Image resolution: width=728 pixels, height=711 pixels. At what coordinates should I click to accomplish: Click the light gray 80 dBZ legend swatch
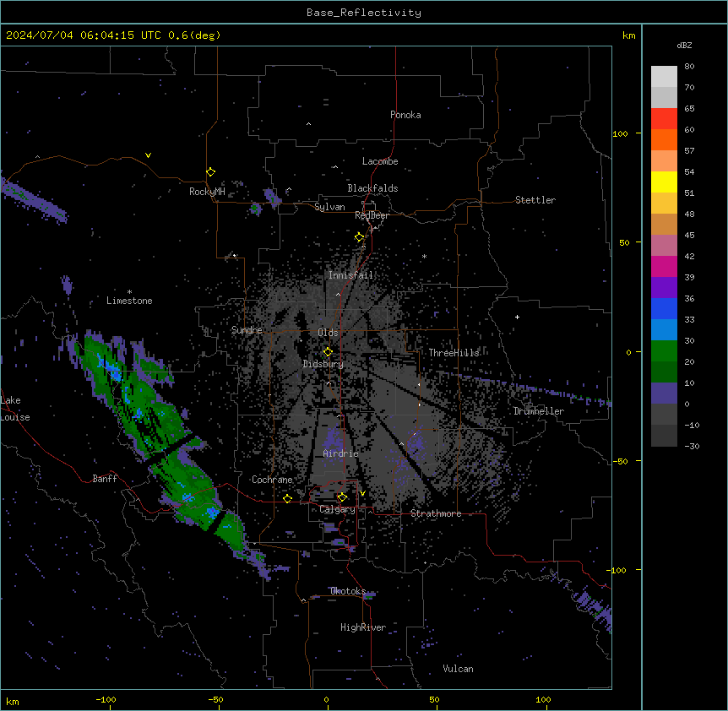[x=664, y=76]
